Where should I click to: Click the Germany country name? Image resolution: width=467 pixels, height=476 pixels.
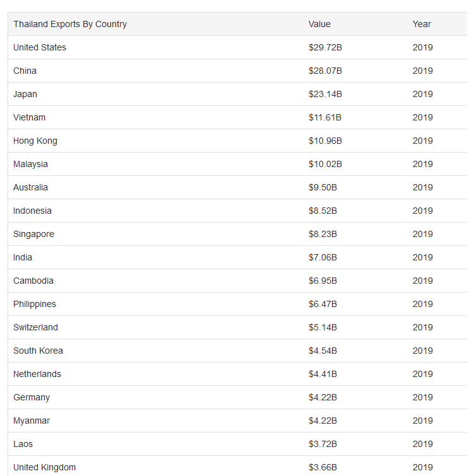point(32,397)
